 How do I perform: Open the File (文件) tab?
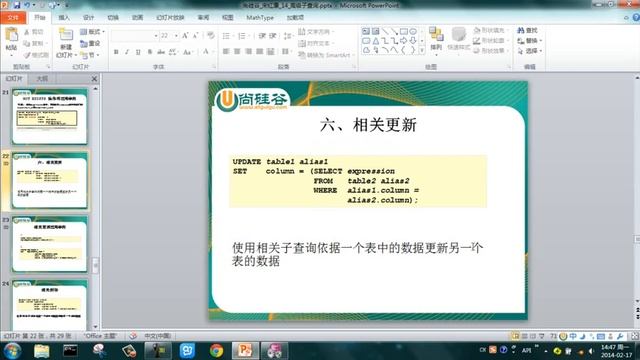(13, 18)
